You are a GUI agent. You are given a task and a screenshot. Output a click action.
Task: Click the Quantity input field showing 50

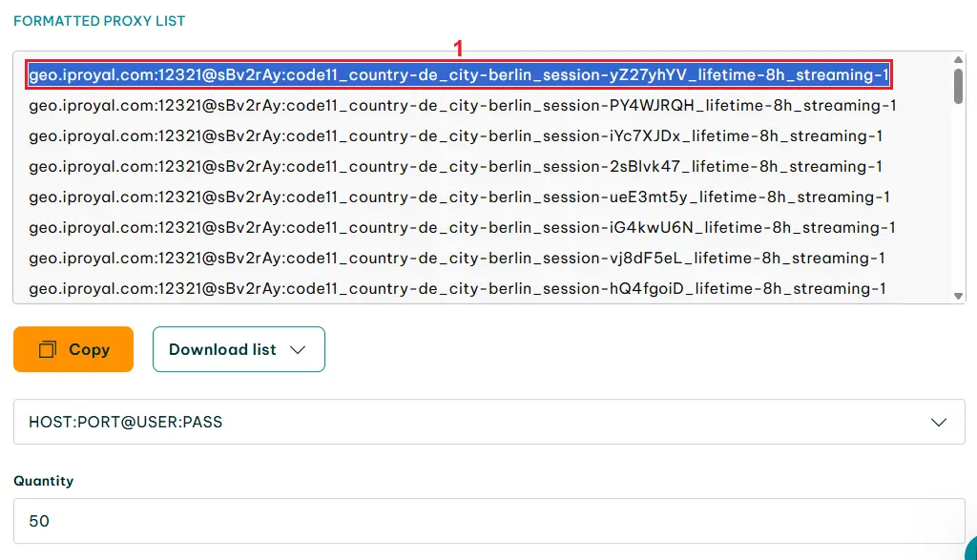point(489,521)
